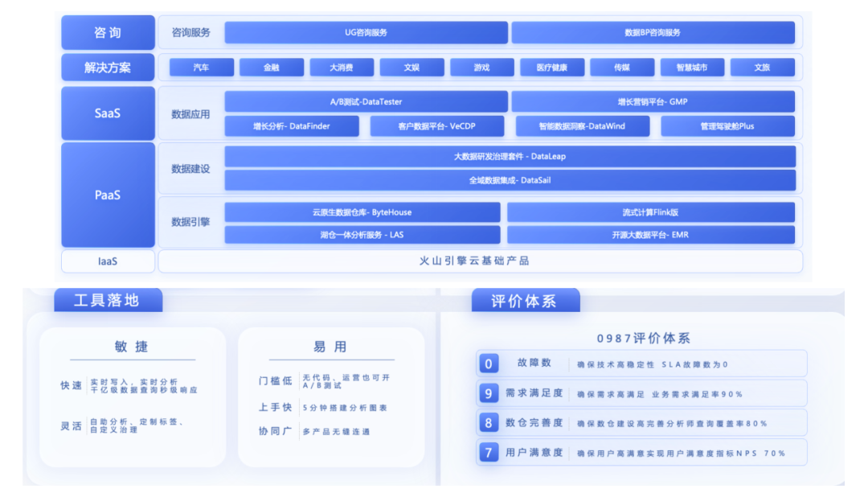The height and width of the screenshot is (497, 868).
Task: Click the 易用 card heading
Action: pos(330,347)
